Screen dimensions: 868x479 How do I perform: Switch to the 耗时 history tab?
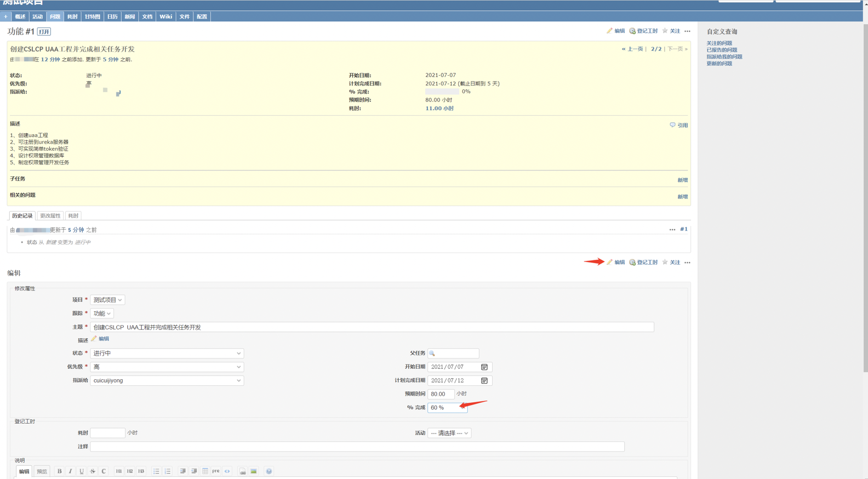73,216
